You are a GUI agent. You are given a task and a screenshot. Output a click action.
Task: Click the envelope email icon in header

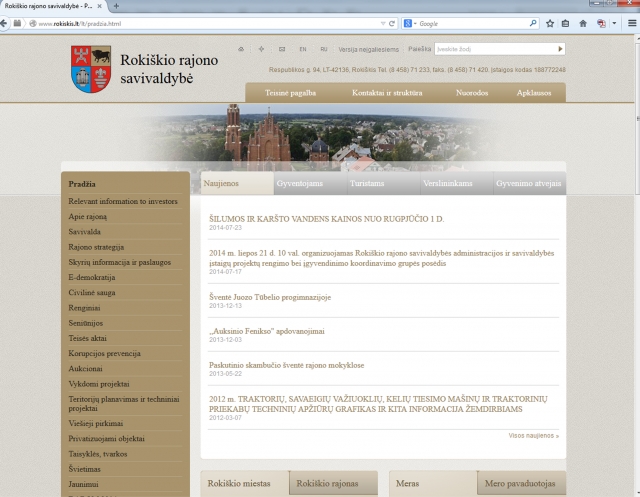coord(282,49)
